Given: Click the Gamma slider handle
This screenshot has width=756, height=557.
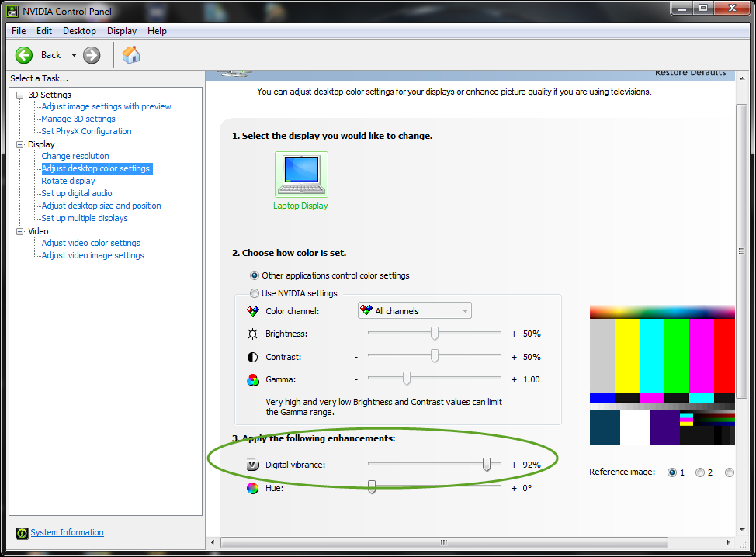Looking at the screenshot, I should (x=407, y=379).
